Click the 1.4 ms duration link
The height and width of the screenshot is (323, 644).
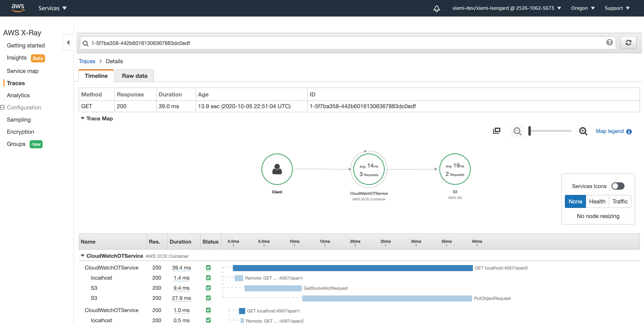click(181, 278)
